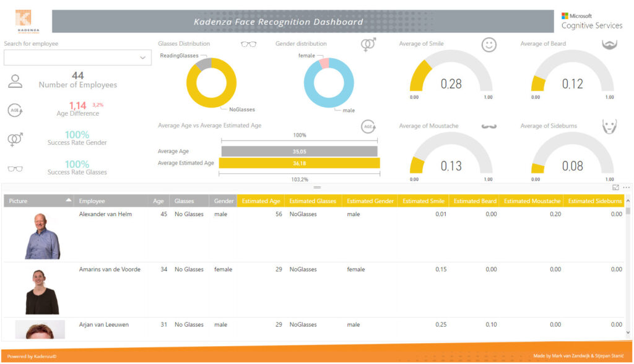Click the 'Alexander van Helm' name cell
The image size is (634, 364).
pyautogui.click(x=105, y=214)
